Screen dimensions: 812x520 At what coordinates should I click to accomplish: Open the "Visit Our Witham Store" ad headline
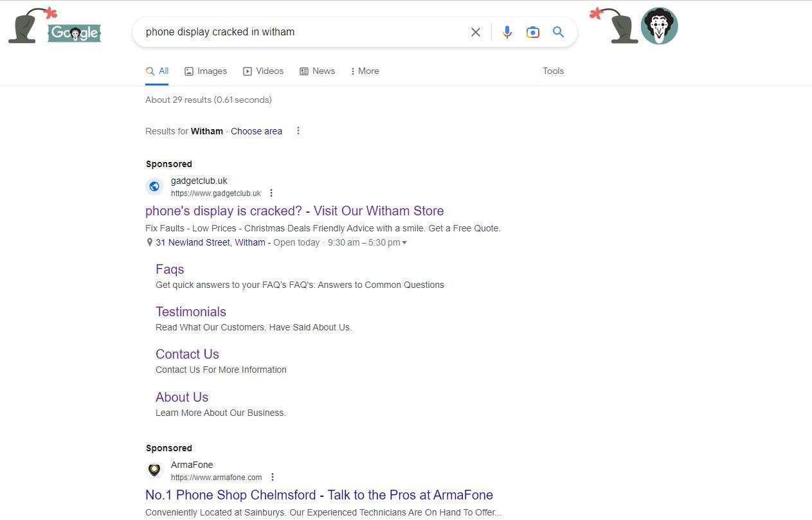[294, 211]
